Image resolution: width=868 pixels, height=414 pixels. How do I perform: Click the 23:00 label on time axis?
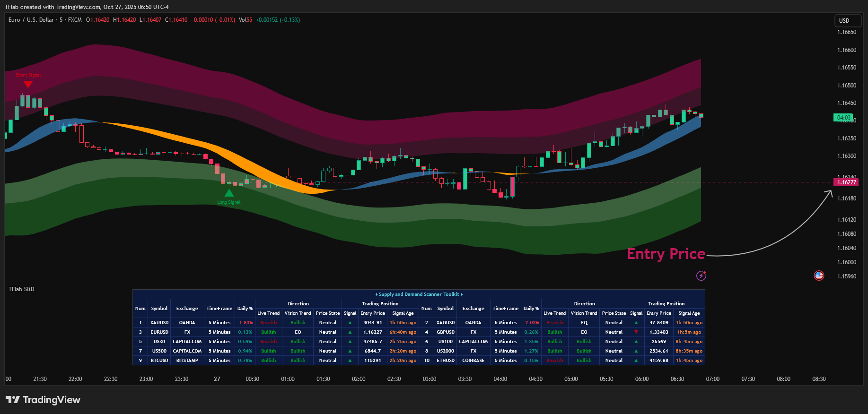tap(146, 379)
